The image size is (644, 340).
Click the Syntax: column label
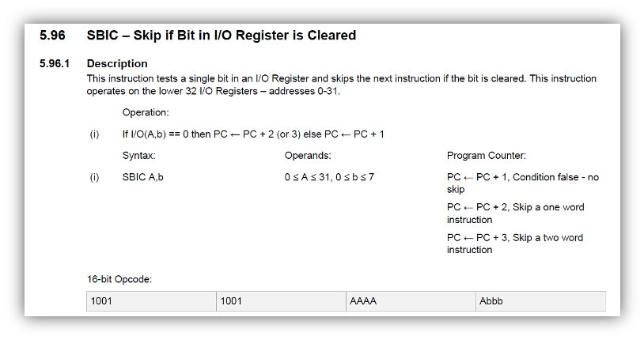pyautogui.click(x=138, y=156)
